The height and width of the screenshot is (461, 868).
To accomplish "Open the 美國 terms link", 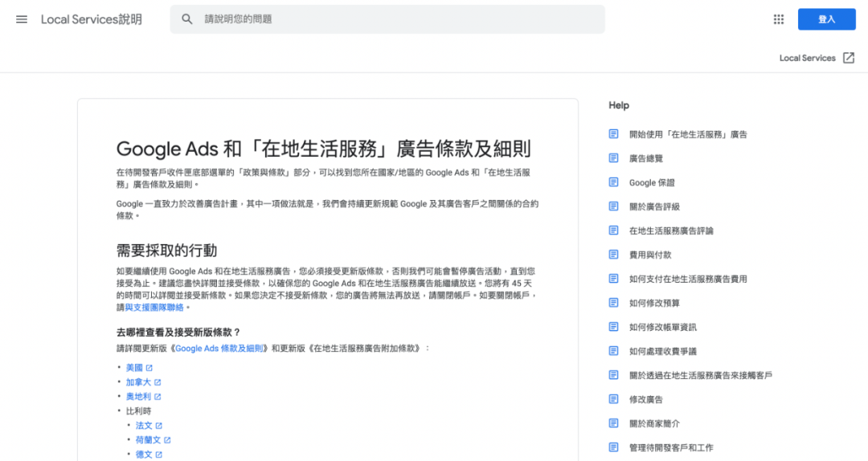I will 133,368.
